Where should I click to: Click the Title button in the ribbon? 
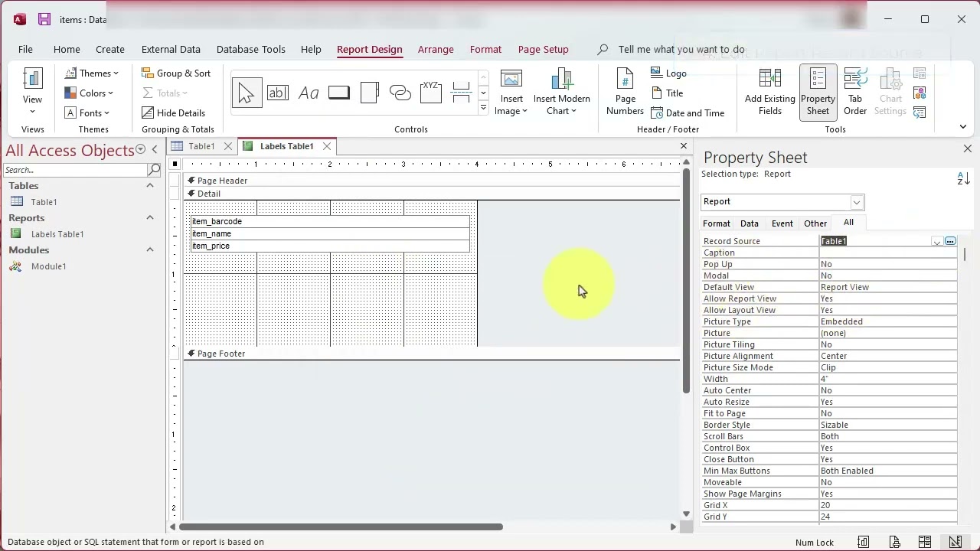click(x=667, y=93)
